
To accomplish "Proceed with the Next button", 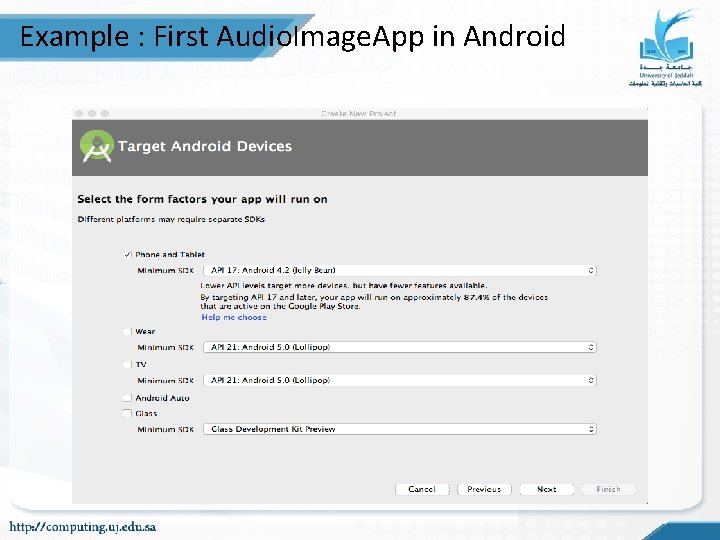I will pos(547,489).
